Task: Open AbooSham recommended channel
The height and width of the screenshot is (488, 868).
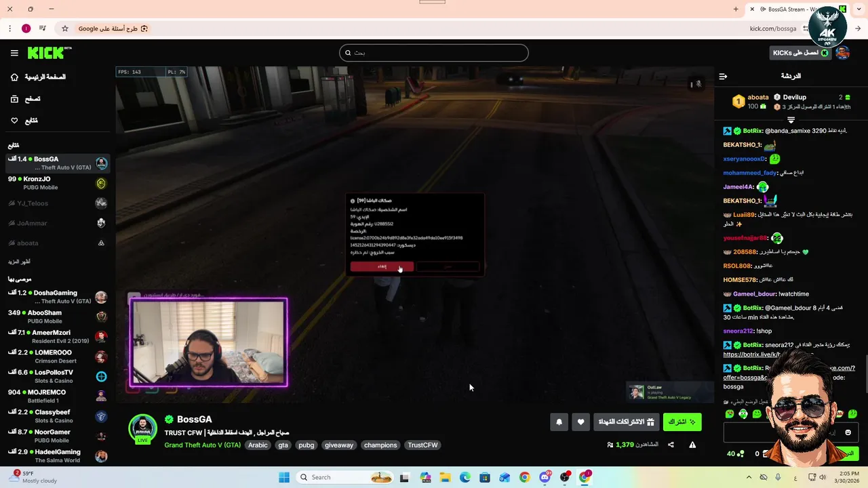Action: [58, 317]
